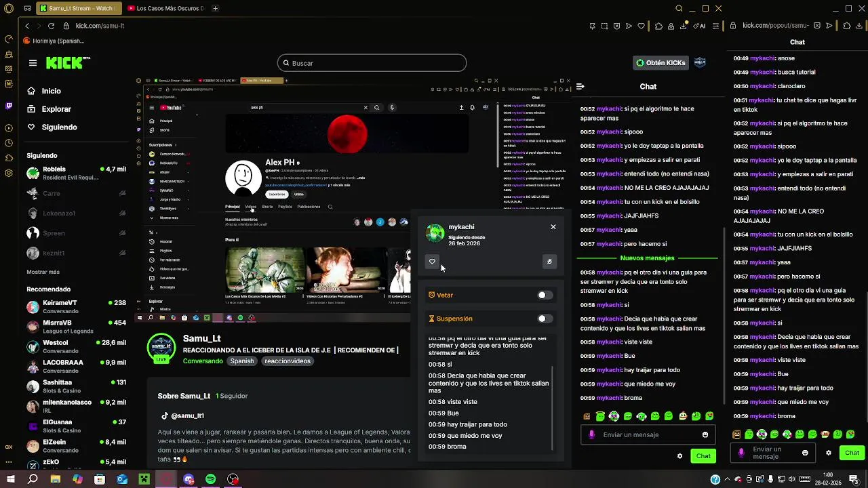The image size is (868, 488).
Task: Open easy setup menu in toolbar
Action: tap(715, 26)
